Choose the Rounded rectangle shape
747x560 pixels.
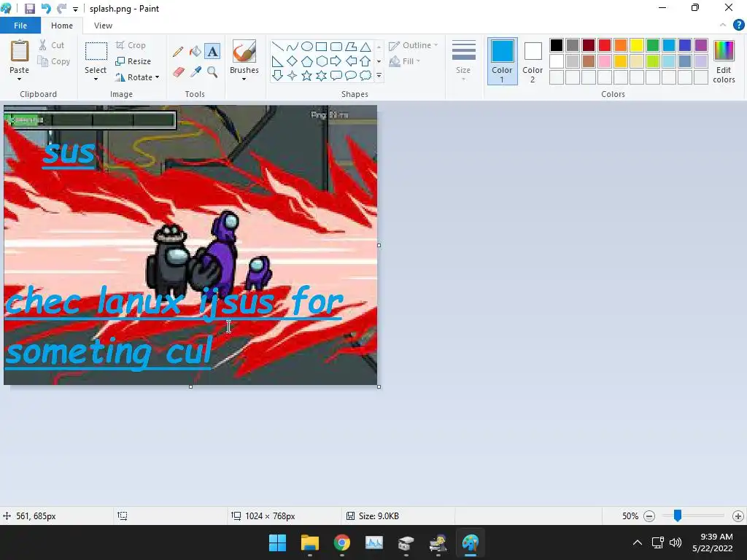336,46
